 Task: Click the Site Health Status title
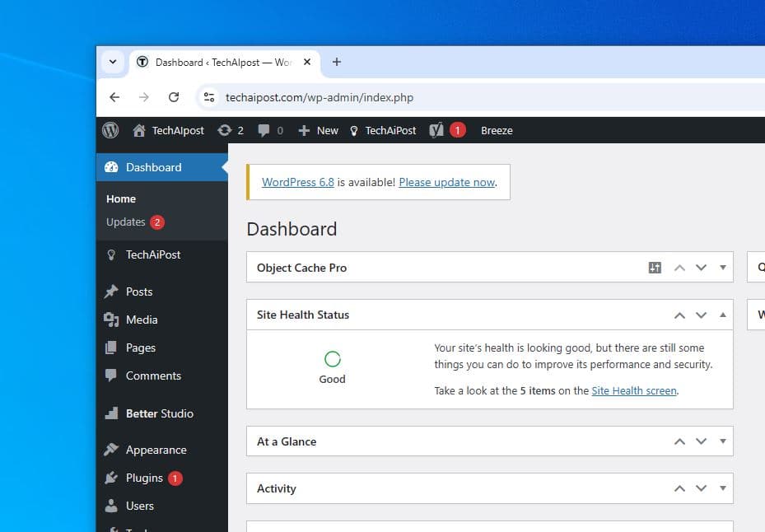303,315
